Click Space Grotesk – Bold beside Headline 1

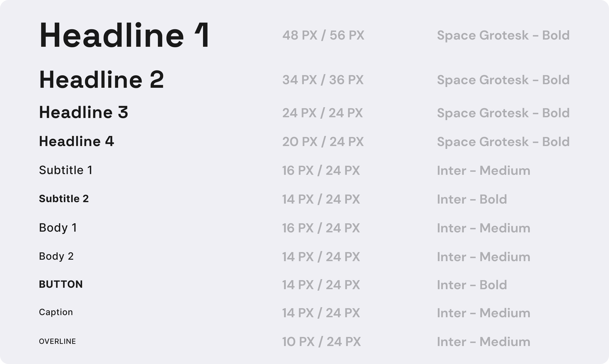[503, 35]
